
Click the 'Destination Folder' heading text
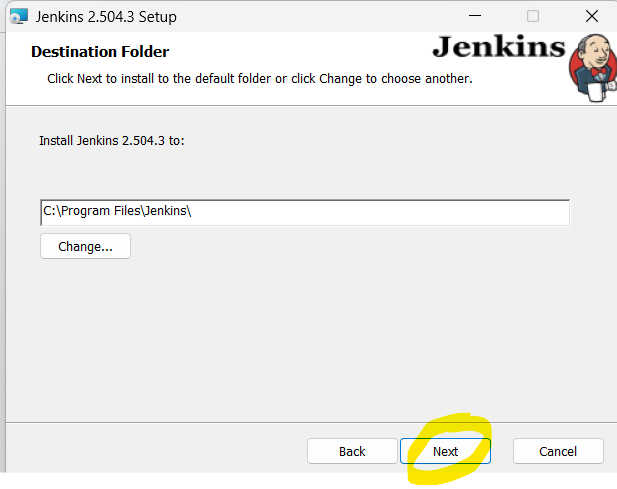coord(100,52)
